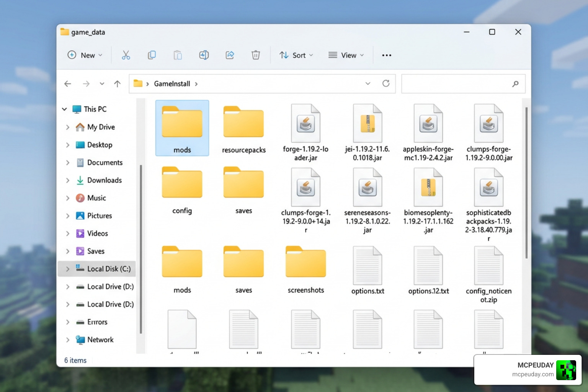Viewport: 588px width, 392px height.
Task: Open the New item dropdown
Action: coord(85,55)
